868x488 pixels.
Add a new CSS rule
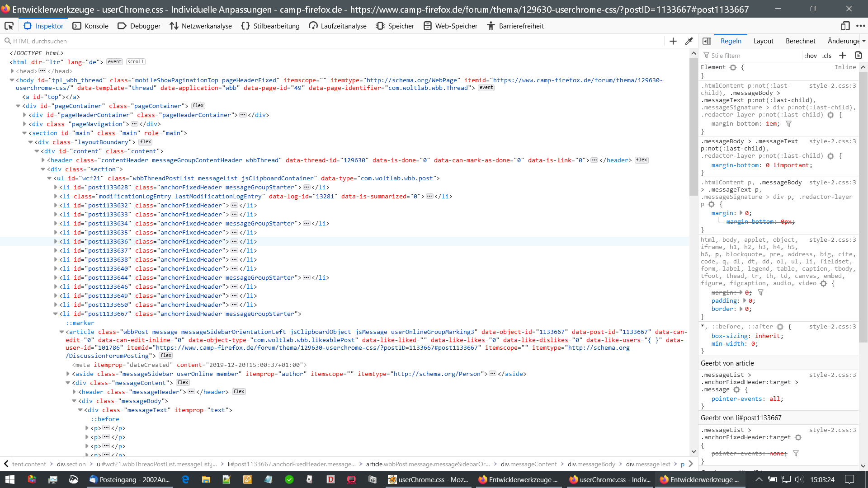coord(843,56)
